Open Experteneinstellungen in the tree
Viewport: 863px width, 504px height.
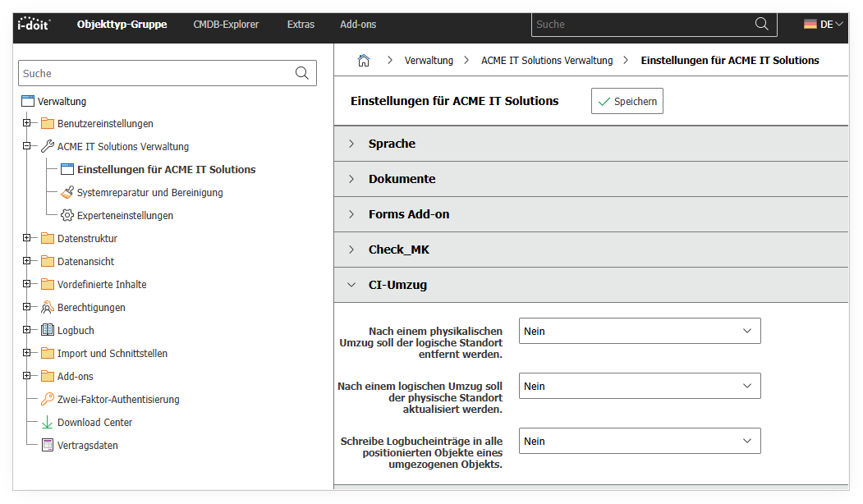coord(125,216)
